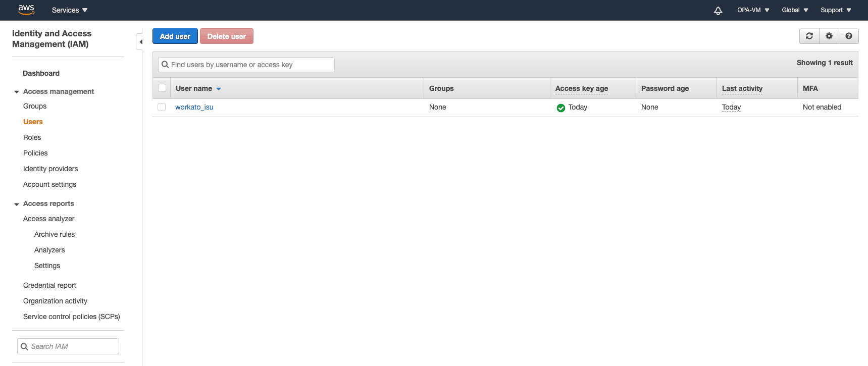This screenshot has width=868, height=366.
Task: Check the workato_isu row checkbox
Action: click(x=162, y=107)
